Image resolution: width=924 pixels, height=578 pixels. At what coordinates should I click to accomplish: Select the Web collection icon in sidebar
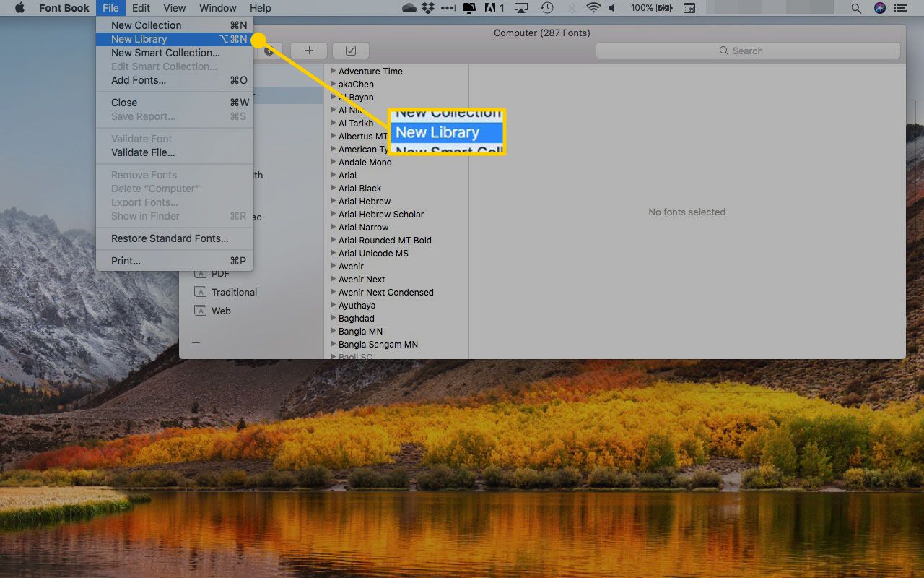click(x=200, y=311)
